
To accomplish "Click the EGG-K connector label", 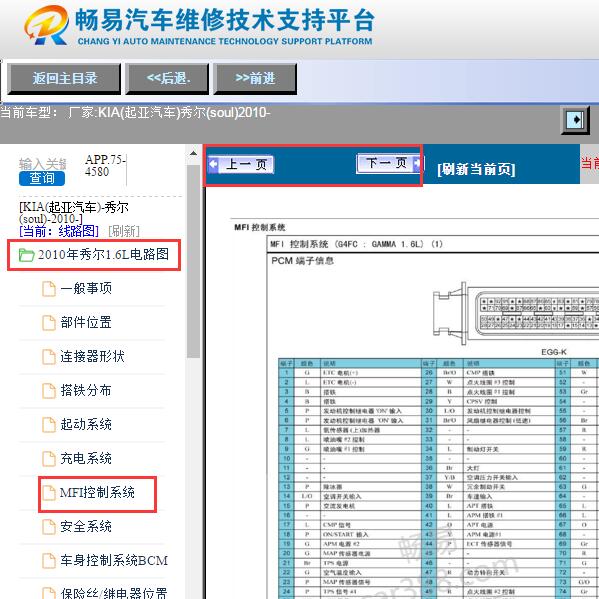I will click(554, 352).
